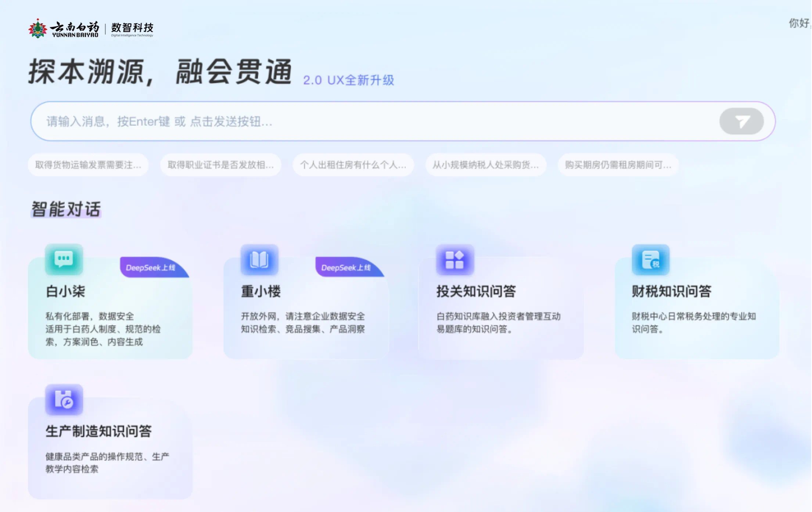Click the 你好 greeting at top right
This screenshot has height=512, width=812.
800,23
